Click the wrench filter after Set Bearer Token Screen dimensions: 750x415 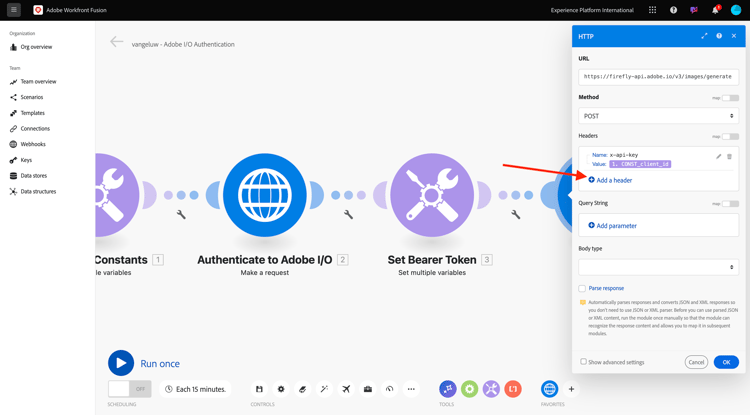[516, 215]
